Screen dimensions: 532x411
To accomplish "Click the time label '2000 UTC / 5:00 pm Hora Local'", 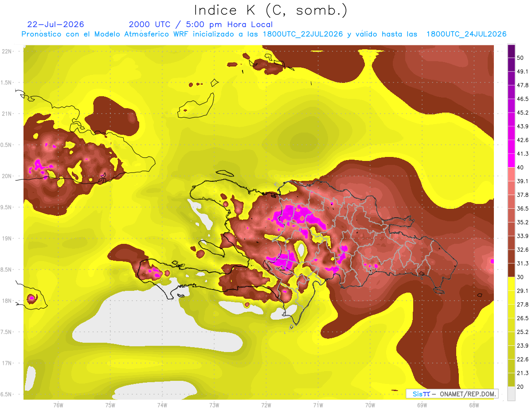I will pos(201,24).
